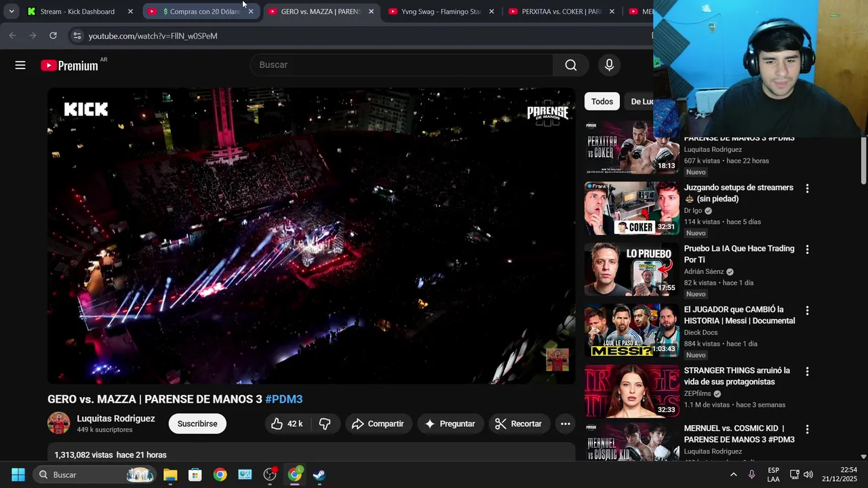Open options for El JUGADOR que CAMBIÓ video
This screenshot has width=868, height=488.
[x=807, y=310]
